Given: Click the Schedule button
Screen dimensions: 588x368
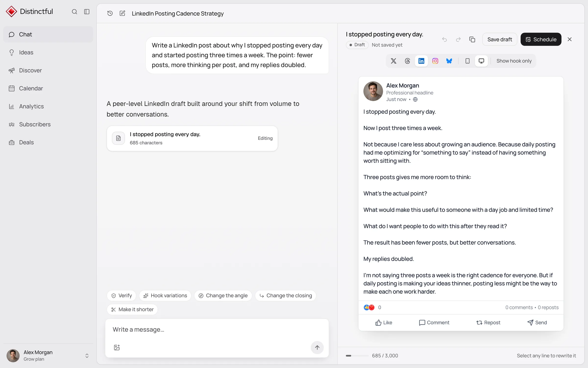Looking at the screenshot, I should 541,39.
